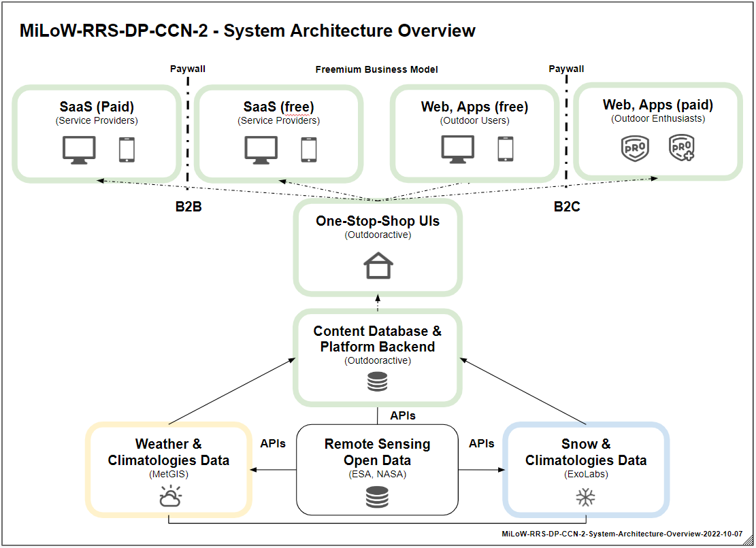Click the One-Stop-Shop UIs title

pyautogui.click(x=378, y=221)
